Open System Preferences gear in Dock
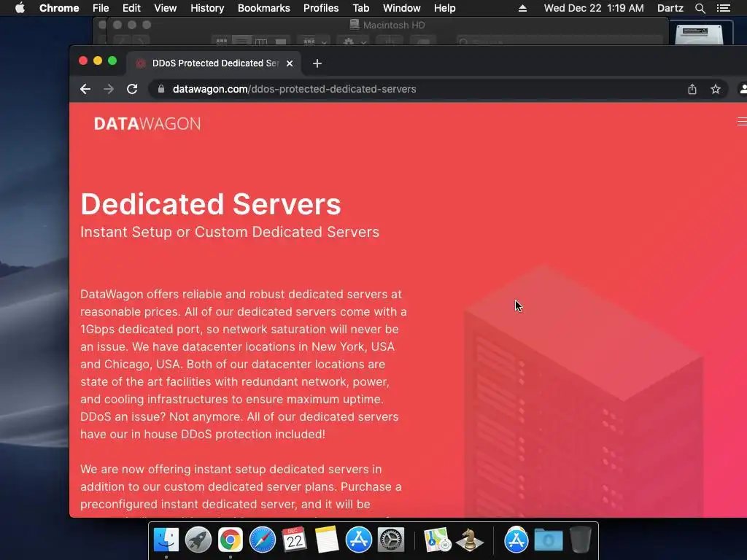The image size is (747, 560). coord(391,540)
